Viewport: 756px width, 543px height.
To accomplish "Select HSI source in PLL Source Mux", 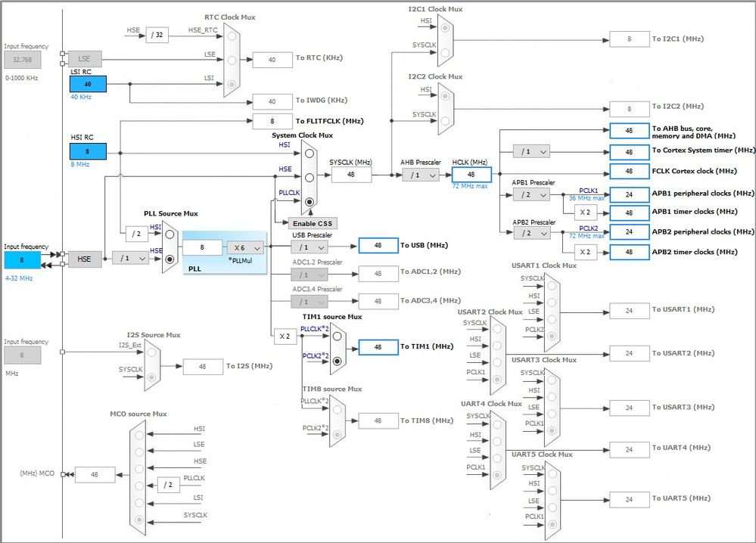I will (x=170, y=234).
